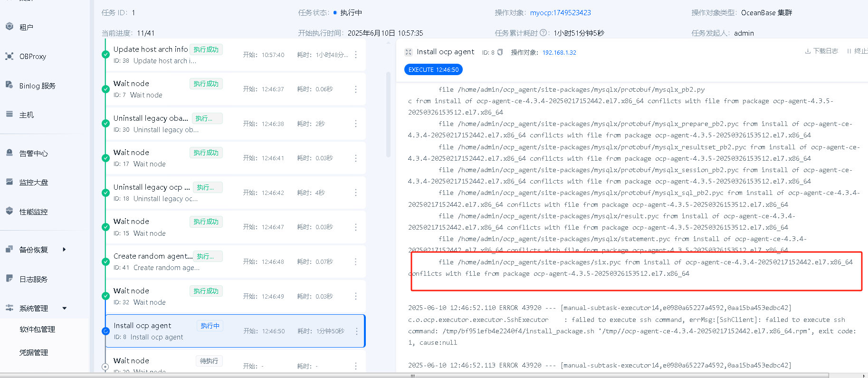Click the expand icon beside Install ocp agent log title

[x=409, y=52]
